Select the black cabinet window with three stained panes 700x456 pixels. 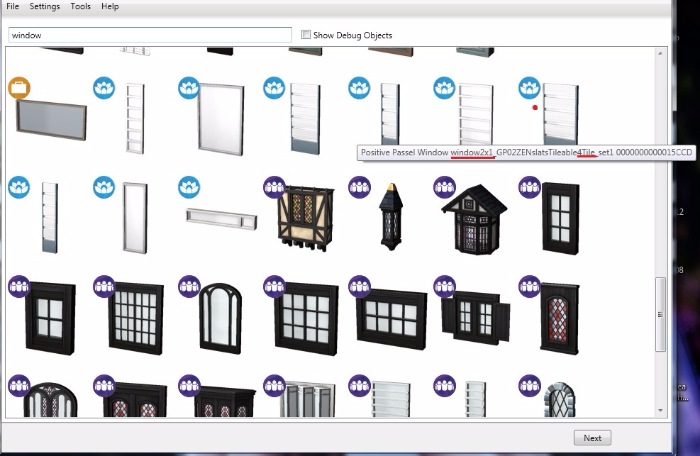click(225, 401)
